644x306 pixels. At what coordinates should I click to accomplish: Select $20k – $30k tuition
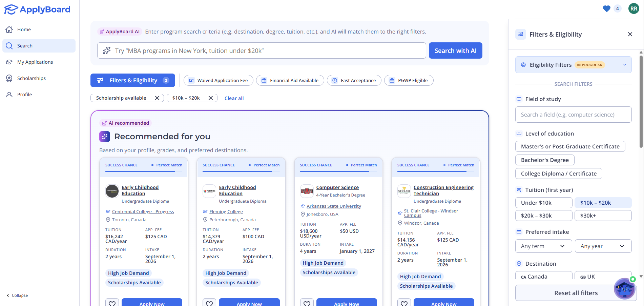[x=544, y=216]
